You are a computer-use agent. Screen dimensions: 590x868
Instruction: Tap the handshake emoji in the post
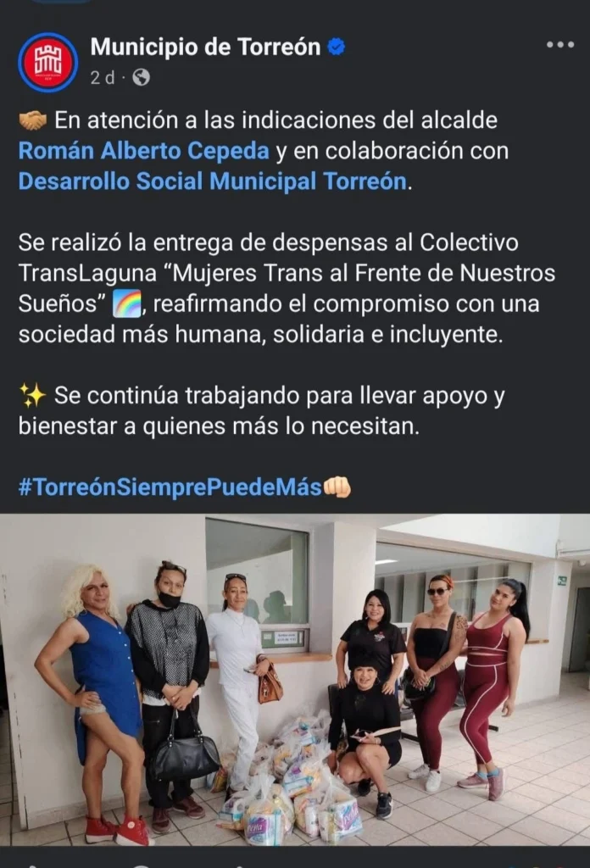(x=33, y=120)
